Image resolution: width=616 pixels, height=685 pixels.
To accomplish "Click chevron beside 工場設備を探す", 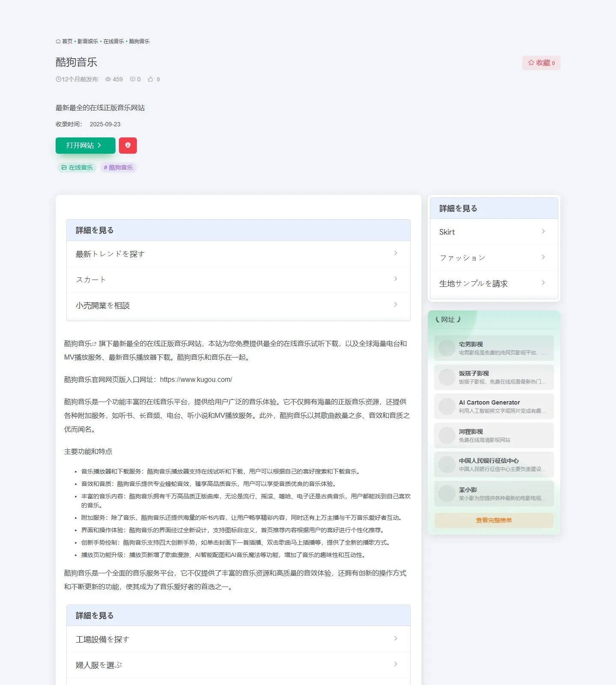I will point(396,638).
